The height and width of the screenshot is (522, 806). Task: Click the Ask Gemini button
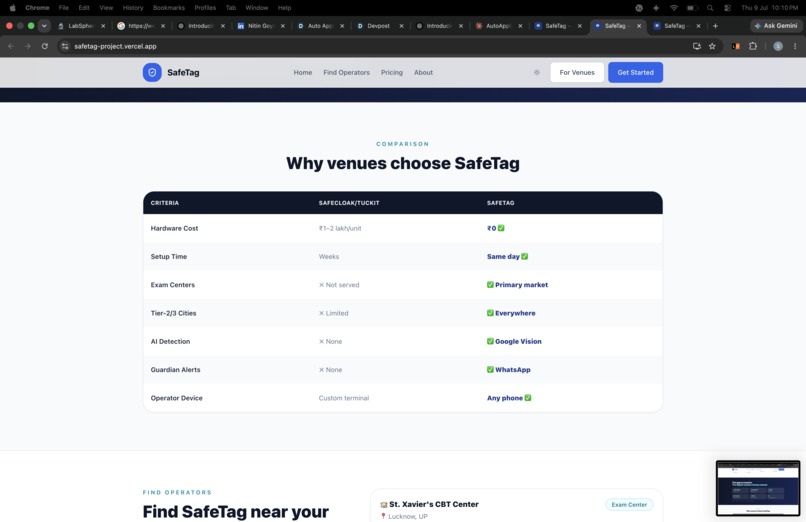point(776,26)
